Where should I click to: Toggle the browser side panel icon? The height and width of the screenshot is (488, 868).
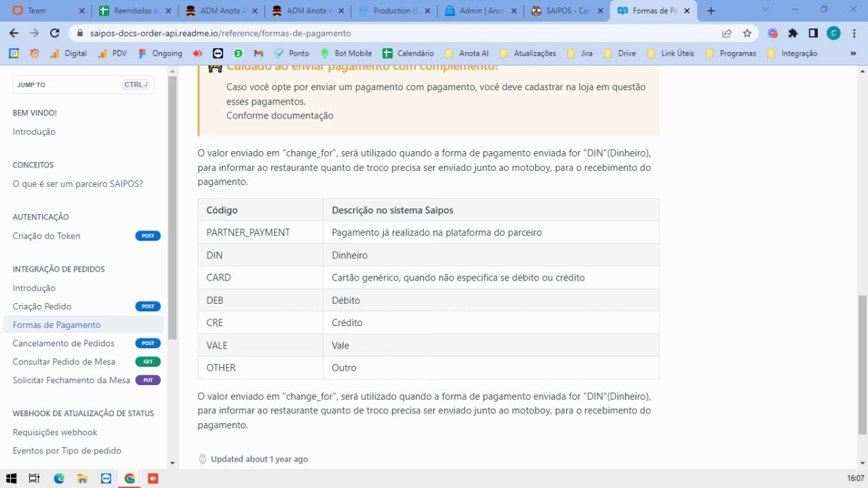[813, 33]
